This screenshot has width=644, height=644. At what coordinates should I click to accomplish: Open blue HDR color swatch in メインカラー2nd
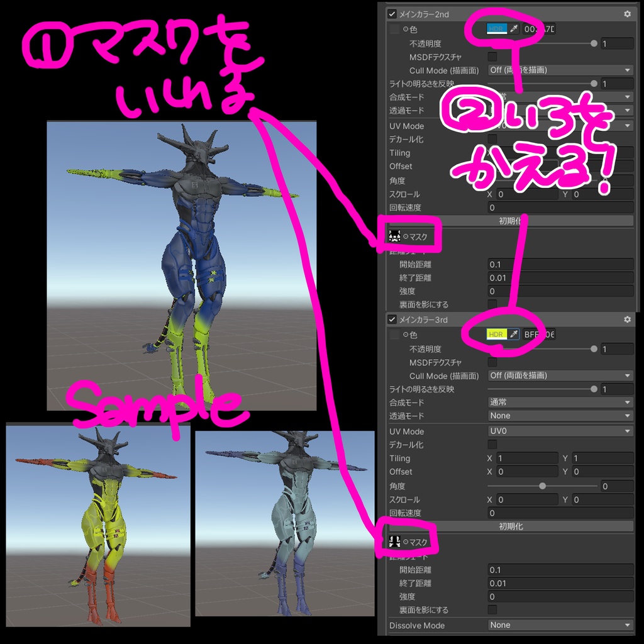pyautogui.click(x=497, y=29)
